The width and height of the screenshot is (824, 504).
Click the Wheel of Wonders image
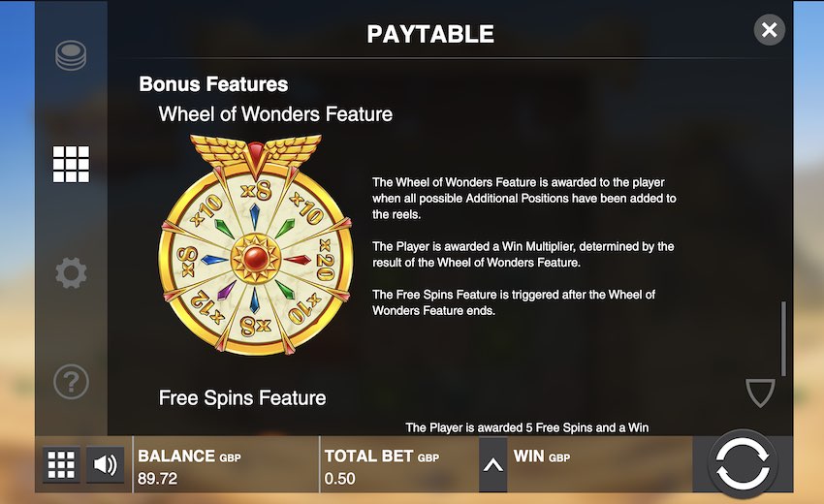(x=256, y=245)
